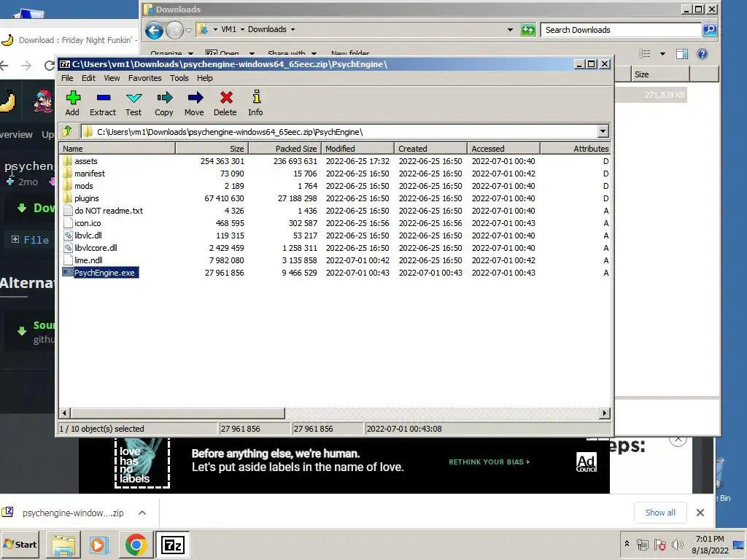Open the View menu

(x=112, y=78)
